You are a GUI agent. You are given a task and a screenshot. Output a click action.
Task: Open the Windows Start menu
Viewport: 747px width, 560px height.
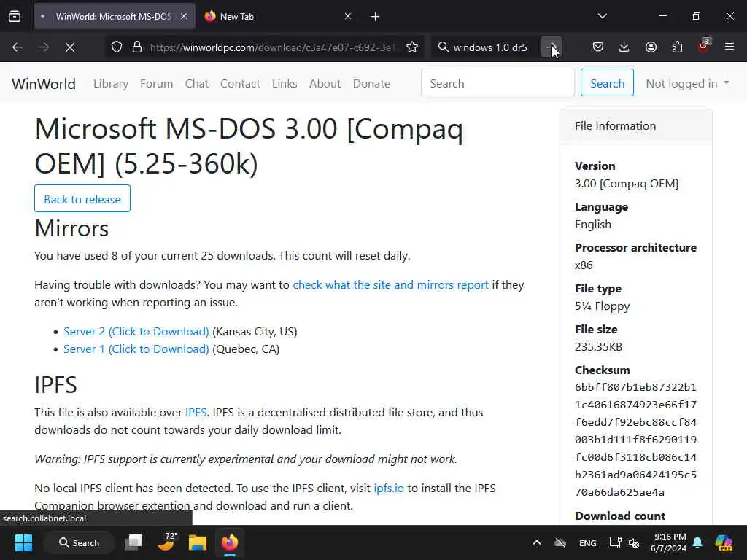[x=23, y=542]
